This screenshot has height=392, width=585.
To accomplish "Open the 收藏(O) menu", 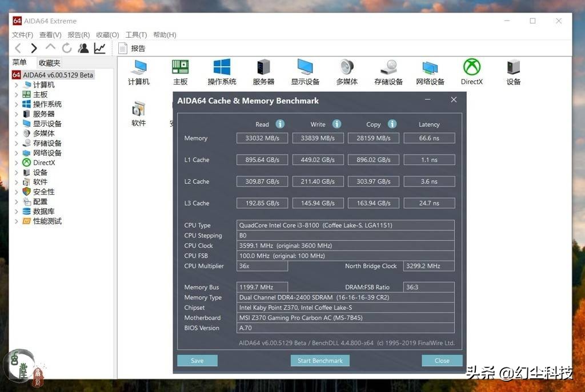I will pyautogui.click(x=107, y=35).
